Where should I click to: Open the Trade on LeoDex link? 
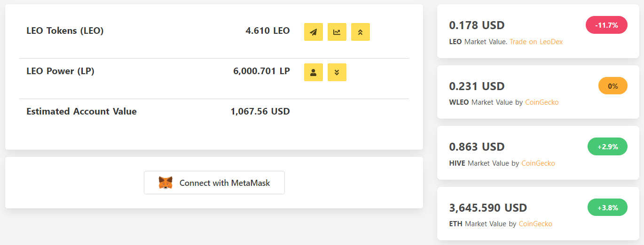[536, 42]
